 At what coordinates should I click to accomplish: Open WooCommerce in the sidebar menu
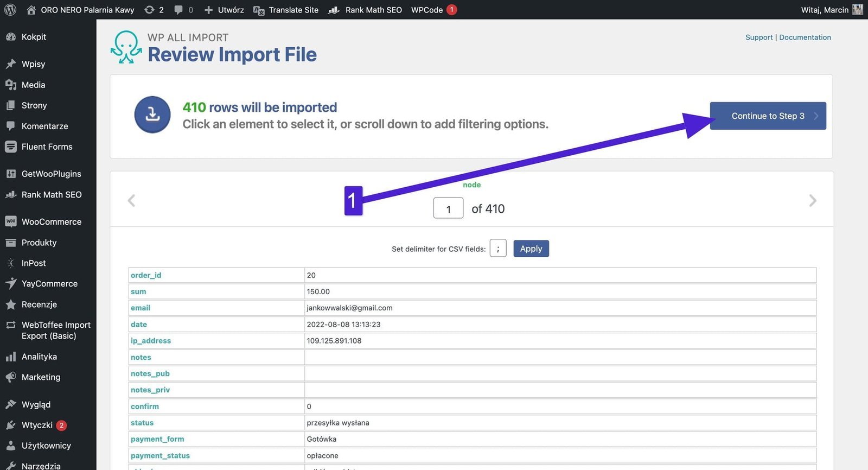pos(51,222)
